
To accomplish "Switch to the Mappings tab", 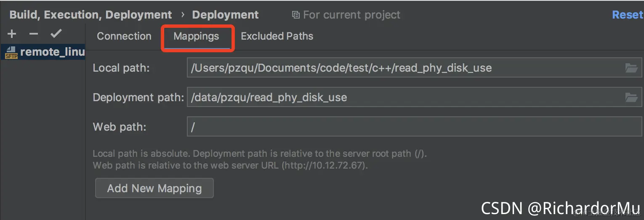I will (197, 36).
